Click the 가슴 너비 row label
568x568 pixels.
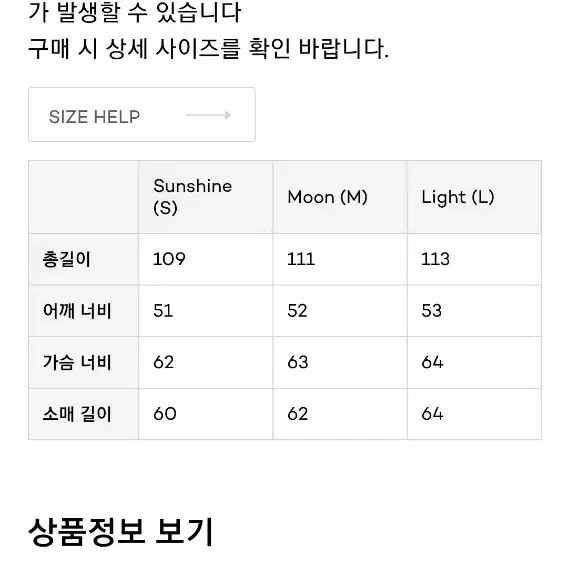[83, 363]
